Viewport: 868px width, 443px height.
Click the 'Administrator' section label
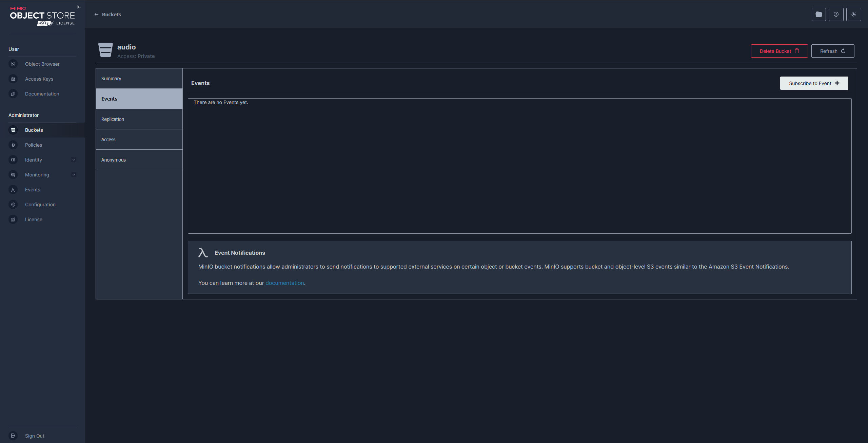(x=23, y=115)
